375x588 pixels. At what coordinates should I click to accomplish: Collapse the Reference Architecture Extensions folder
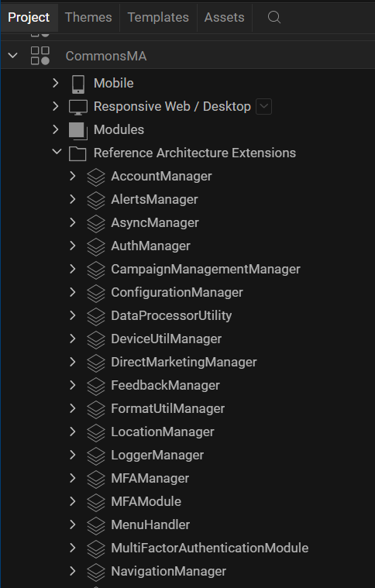click(x=57, y=152)
